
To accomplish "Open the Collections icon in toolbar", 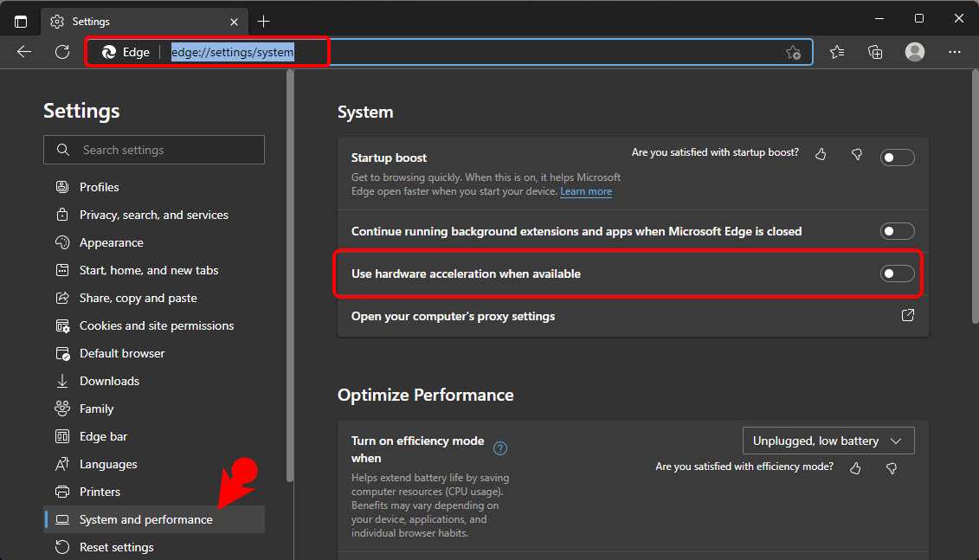I will point(875,52).
